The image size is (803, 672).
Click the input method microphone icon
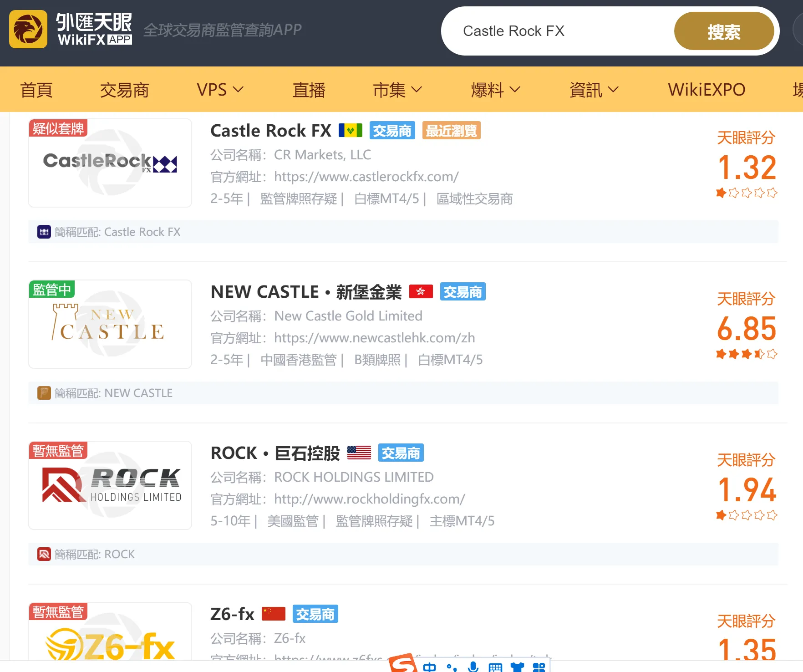click(x=473, y=667)
